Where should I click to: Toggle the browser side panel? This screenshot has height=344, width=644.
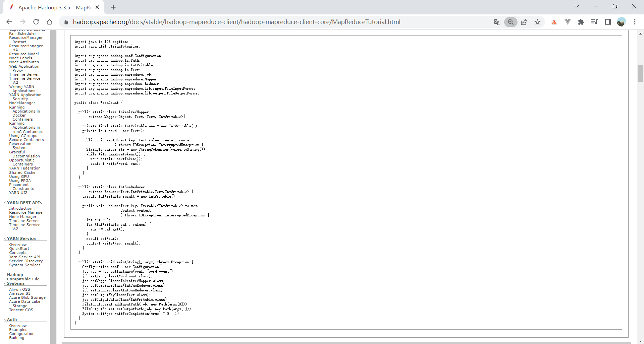tap(608, 22)
